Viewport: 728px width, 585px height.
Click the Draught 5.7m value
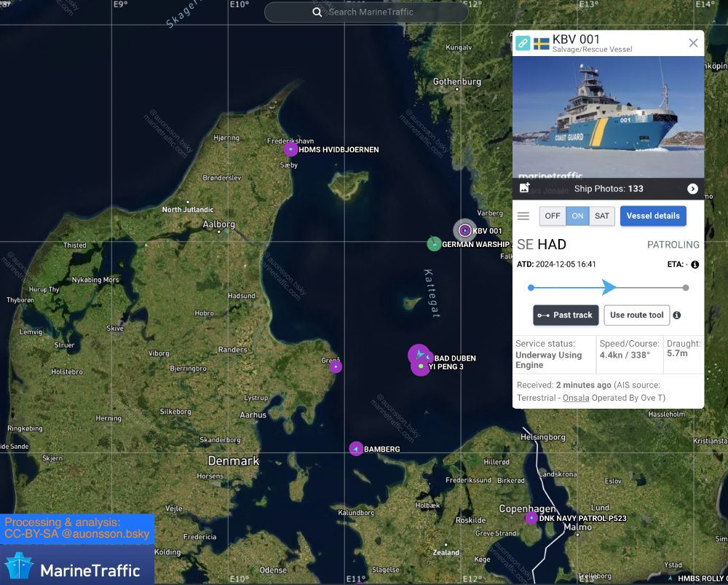point(677,353)
